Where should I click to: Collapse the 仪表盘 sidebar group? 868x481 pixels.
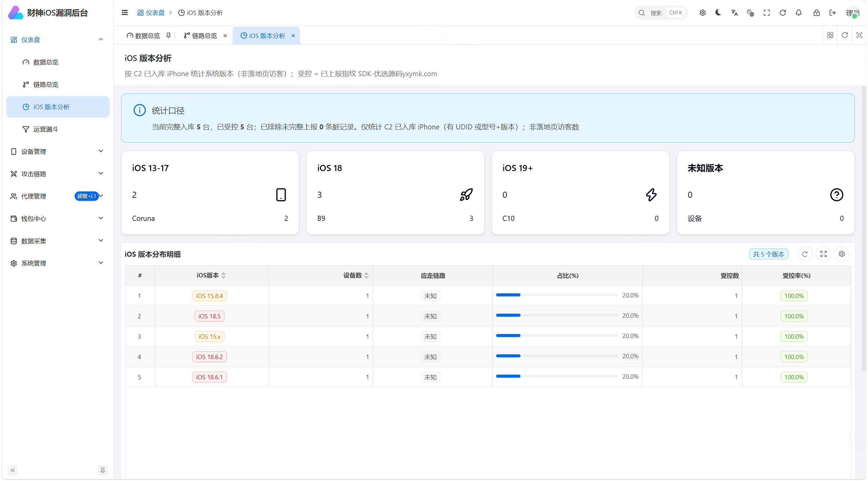[58, 40]
